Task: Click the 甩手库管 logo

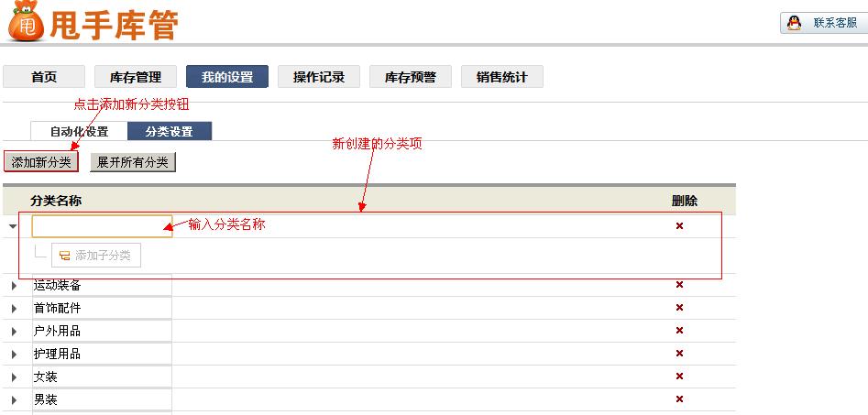Action: 93,22
